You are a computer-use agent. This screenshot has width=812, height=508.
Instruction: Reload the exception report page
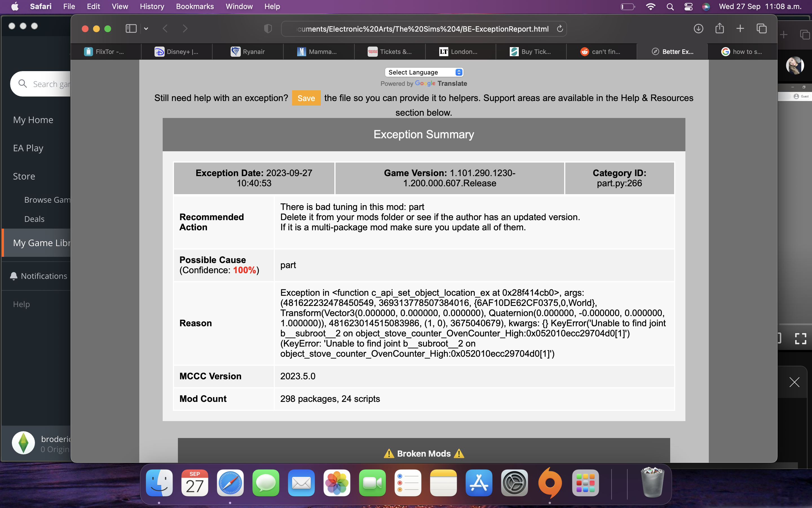point(560,29)
